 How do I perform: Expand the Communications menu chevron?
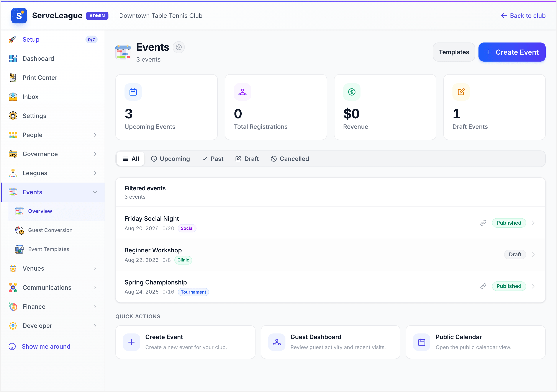(95, 287)
